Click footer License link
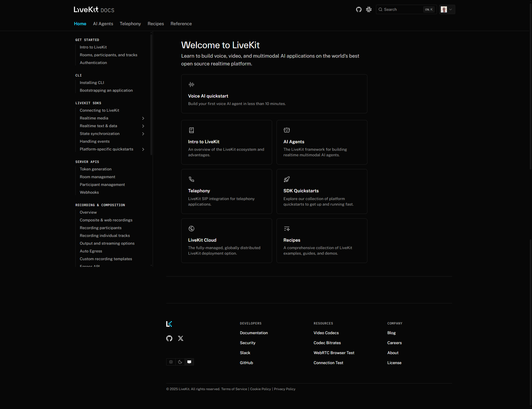This screenshot has width=532, height=409. 394,363
